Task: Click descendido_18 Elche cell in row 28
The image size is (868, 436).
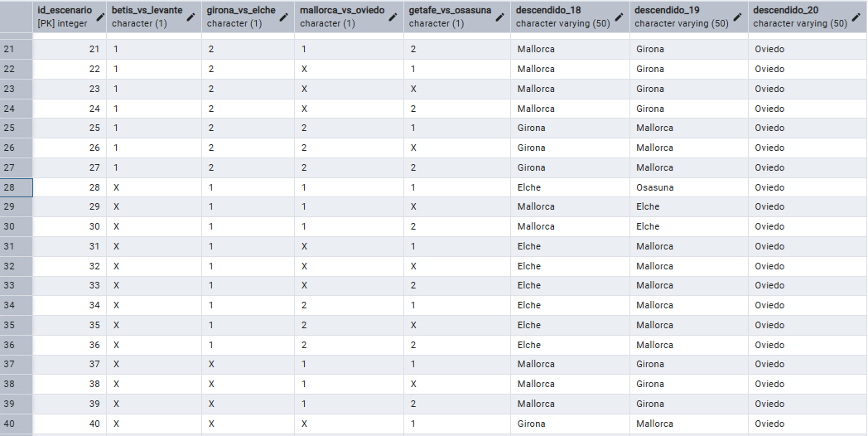Action: [x=570, y=187]
